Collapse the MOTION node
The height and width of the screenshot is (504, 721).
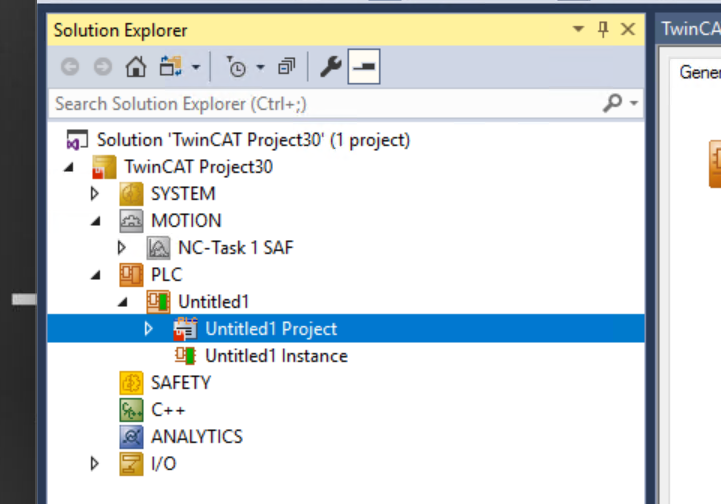[x=96, y=221]
